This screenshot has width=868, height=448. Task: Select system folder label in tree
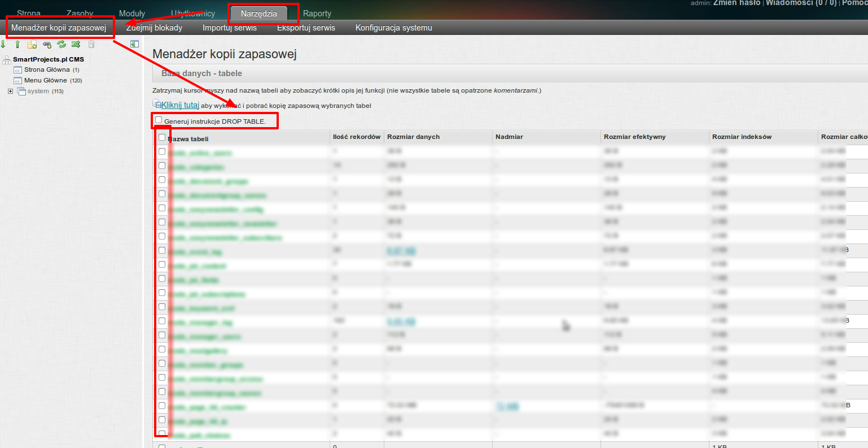[x=38, y=92]
